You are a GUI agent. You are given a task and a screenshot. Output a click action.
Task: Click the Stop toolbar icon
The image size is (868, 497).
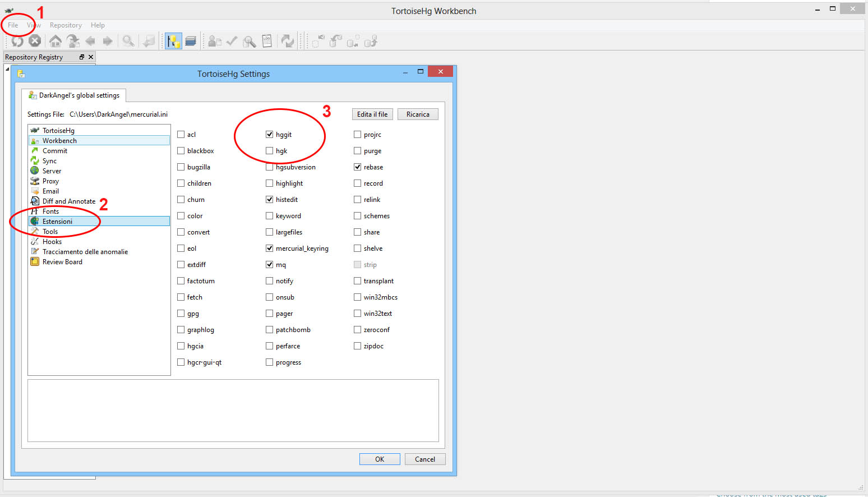pos(35,40)
